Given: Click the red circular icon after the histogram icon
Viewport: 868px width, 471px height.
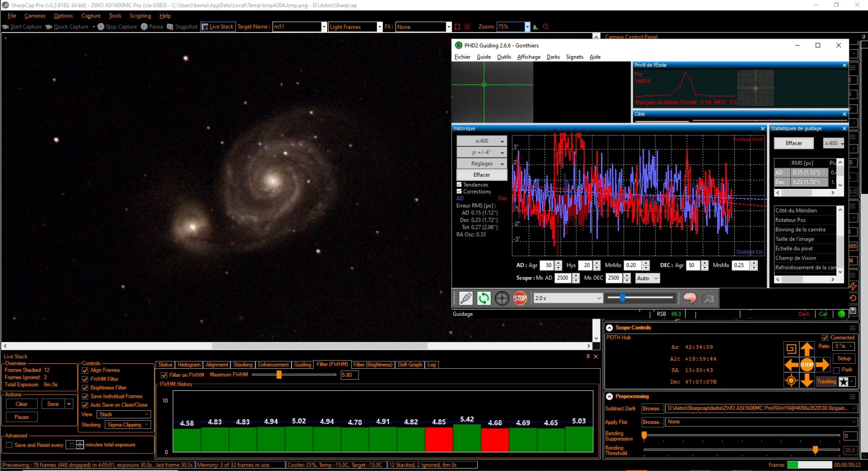Looking at the screenshot, I should (545, 27).
